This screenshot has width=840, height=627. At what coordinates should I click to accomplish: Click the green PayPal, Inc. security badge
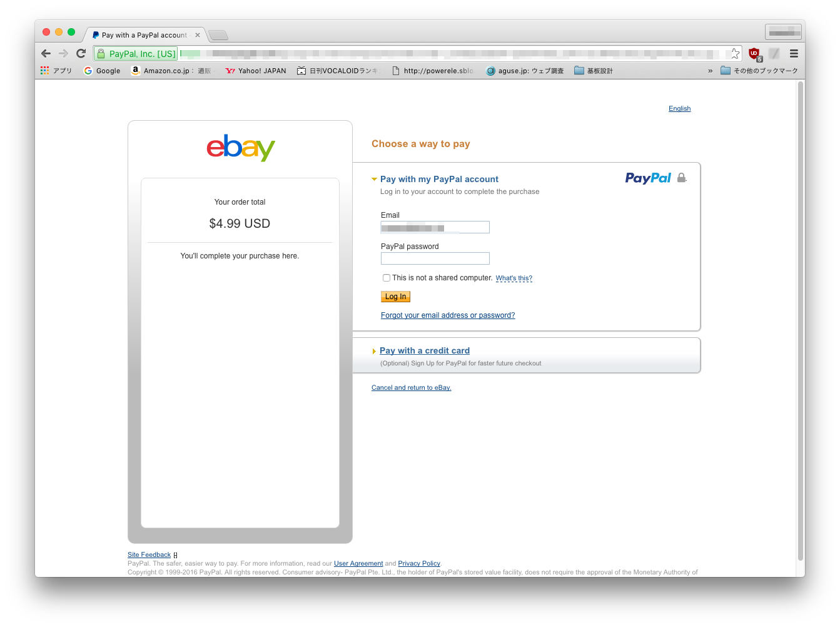(x=136, y=54)
